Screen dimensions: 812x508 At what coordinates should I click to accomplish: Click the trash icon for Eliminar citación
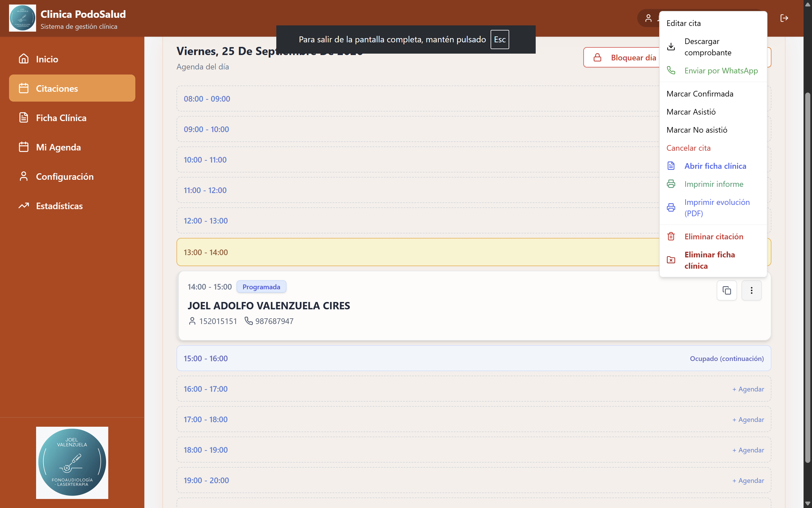(x=671, y=237)
